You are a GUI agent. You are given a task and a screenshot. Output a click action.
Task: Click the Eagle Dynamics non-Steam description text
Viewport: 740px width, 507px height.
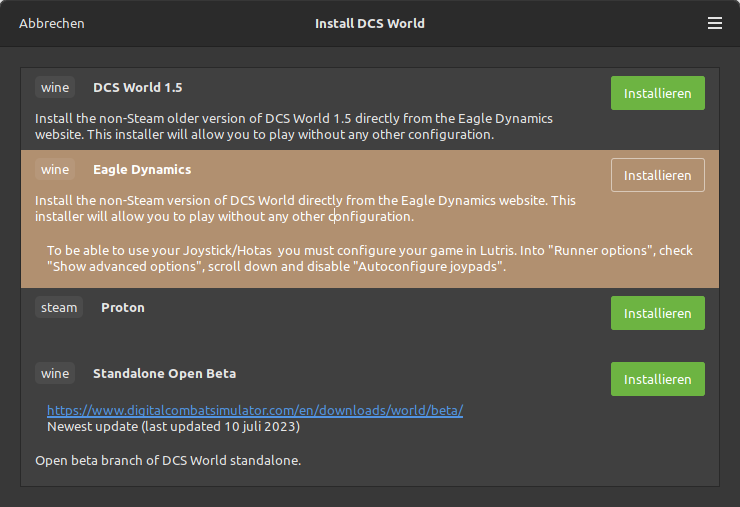(x=305, y=209)
